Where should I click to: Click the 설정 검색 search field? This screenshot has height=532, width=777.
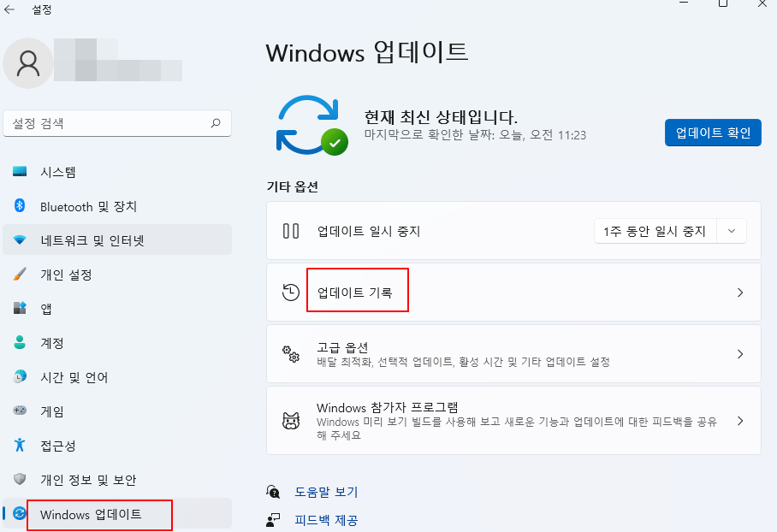(117, 123)
